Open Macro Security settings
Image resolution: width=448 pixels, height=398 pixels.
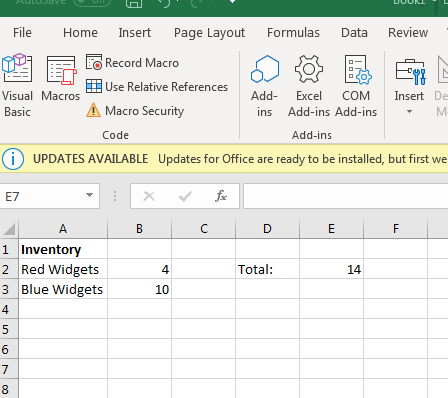135,111
